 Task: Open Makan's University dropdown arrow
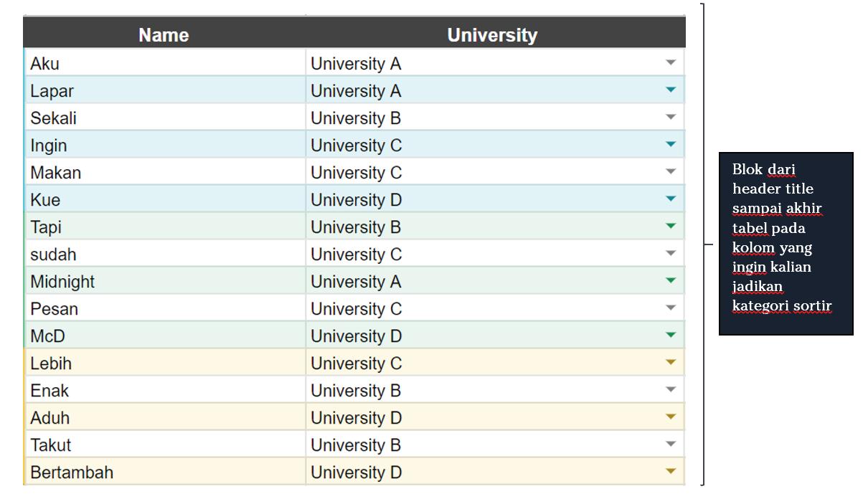[x=671, y=172]
